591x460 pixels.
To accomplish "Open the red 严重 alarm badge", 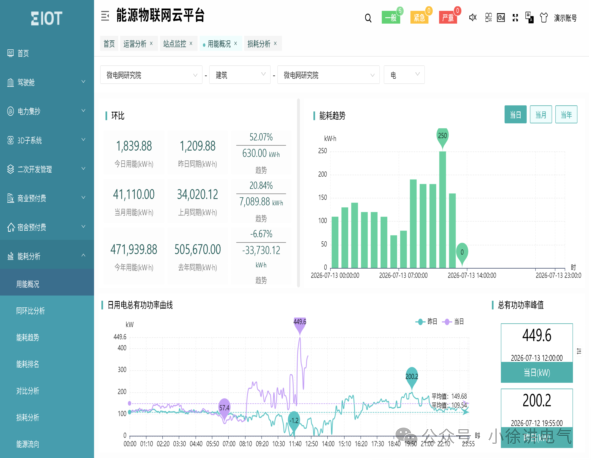I will (x=448, y=17).
